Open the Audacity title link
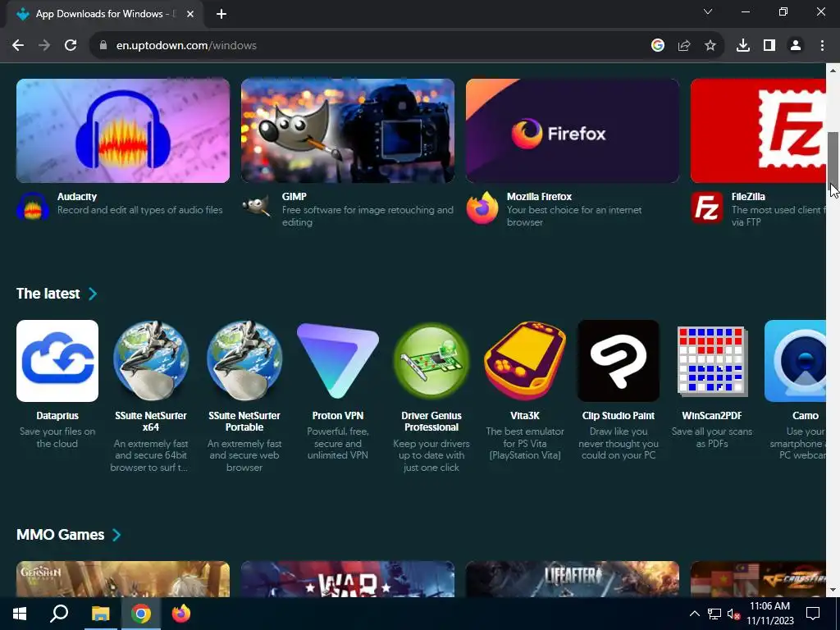Screen dimensions: 840x630 (x=77, y=197)
